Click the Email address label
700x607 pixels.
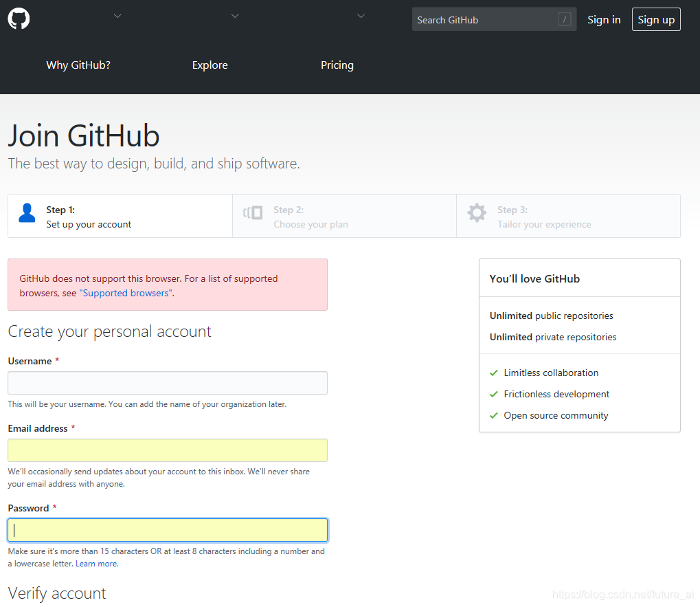38,429
